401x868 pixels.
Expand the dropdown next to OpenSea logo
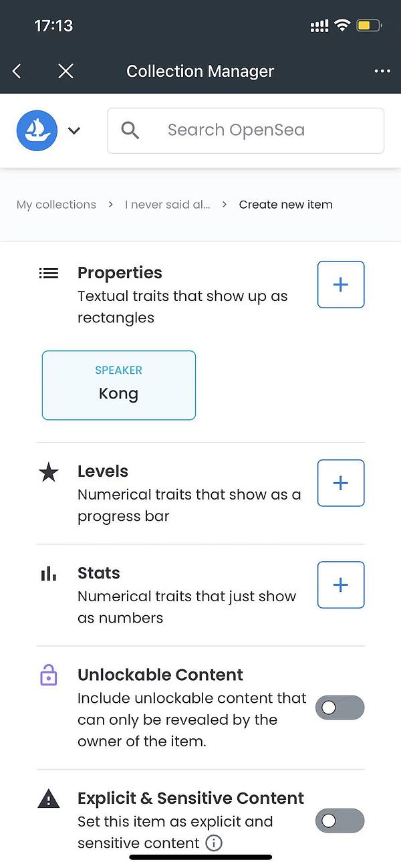(x=74, y=131)
